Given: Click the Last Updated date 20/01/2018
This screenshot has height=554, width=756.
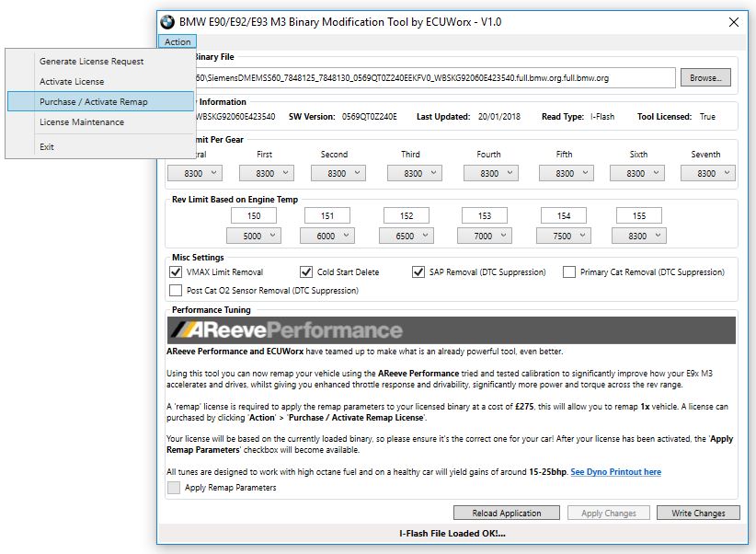Looking at the screenshot, I should pos(499,117).
